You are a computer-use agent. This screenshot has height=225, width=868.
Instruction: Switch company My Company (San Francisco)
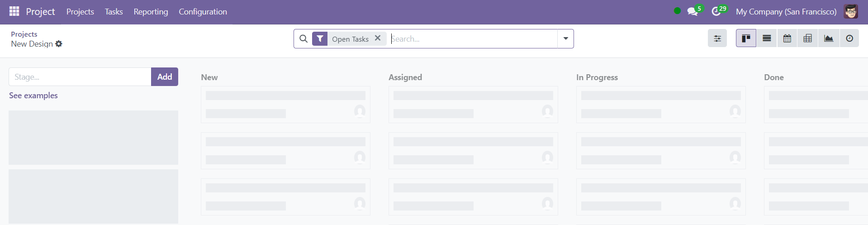pyautogui.click(x=786, y=12)
